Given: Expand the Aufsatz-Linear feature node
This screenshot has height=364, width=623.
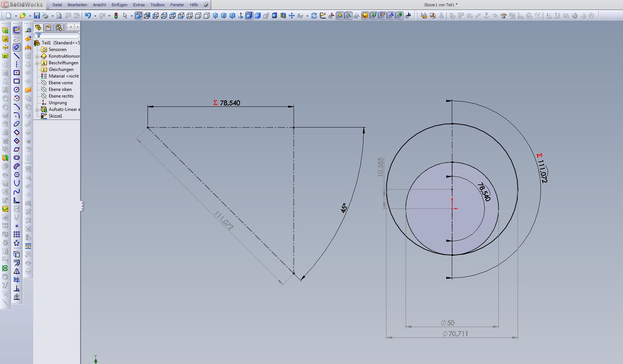Looking at the screenshot, I should tap(37, 110).
